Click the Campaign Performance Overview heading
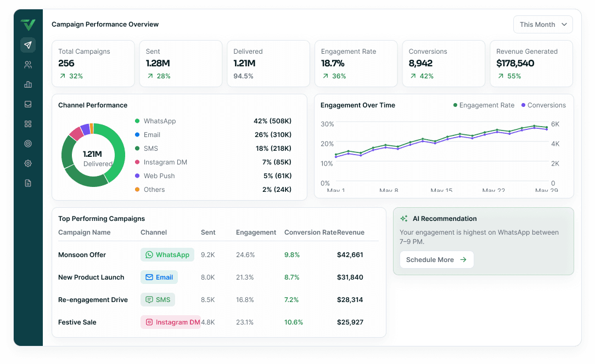The image size is (595, 364). tap(105, 24)
